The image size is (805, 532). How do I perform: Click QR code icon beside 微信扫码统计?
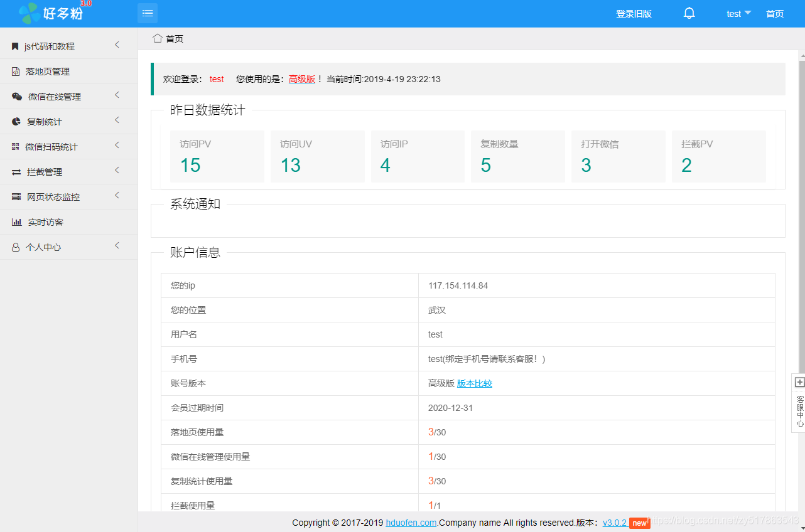pyautogui.click(x=16, y=147)
